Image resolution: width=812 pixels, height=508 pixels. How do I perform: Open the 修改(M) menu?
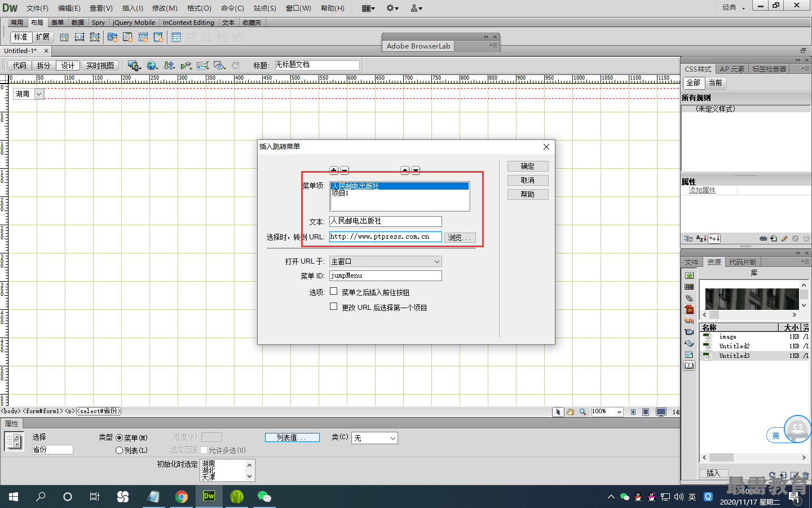[x=165, y=8]
